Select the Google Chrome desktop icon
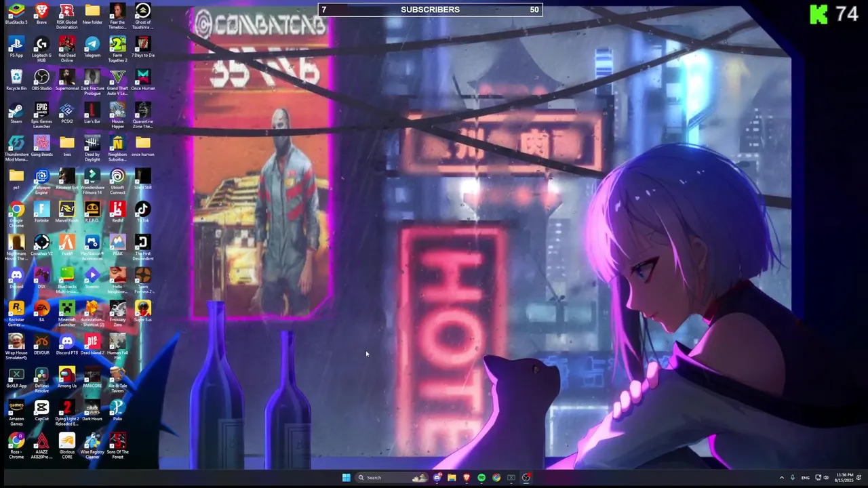This screenshot has height=488, width=868. (16, 216)
